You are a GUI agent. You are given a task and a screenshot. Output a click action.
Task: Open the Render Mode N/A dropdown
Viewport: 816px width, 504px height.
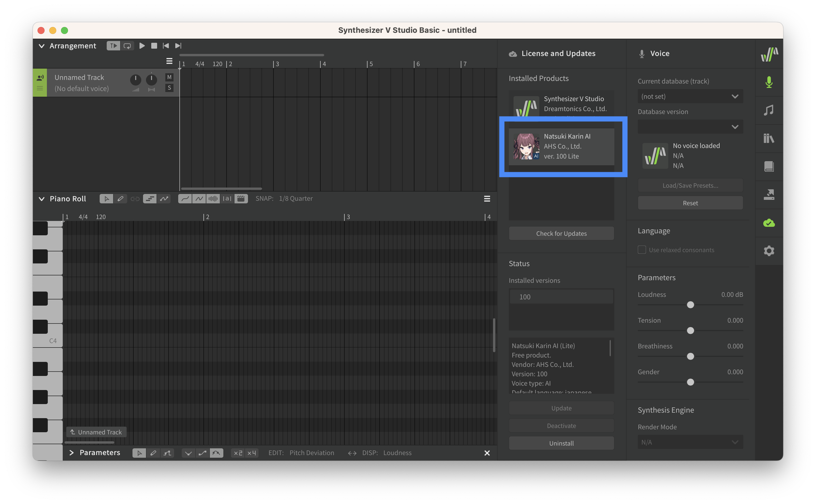pos(690,442)
